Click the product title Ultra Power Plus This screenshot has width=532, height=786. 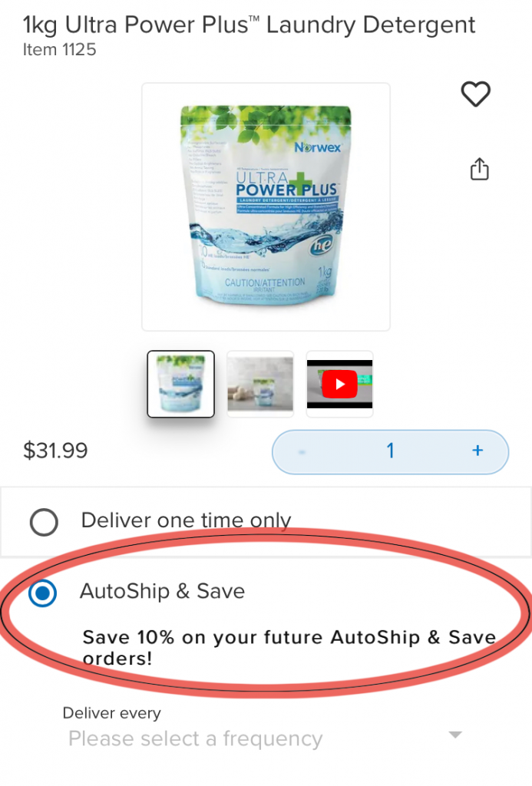(249, 25)
